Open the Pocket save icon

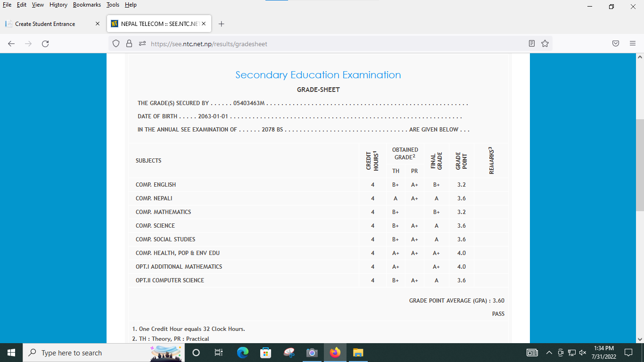pyautogui.click(x=615, y=44)
